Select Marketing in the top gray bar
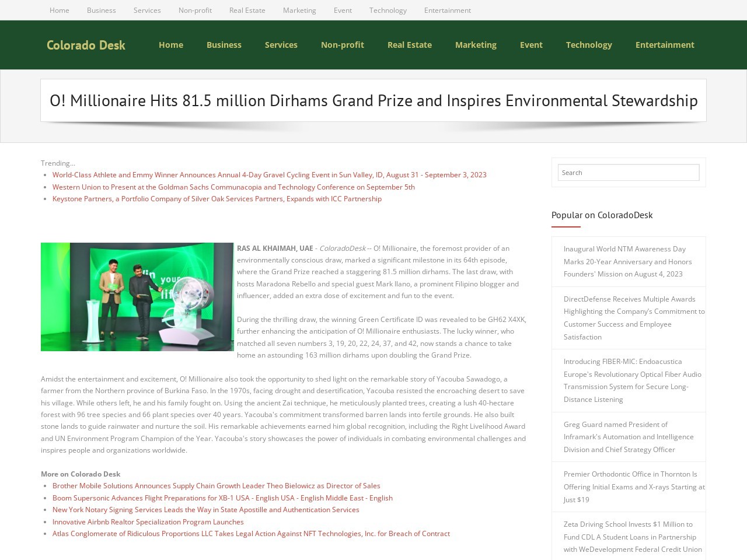Screen dimensions: 747x560 [x=299, y=10]
